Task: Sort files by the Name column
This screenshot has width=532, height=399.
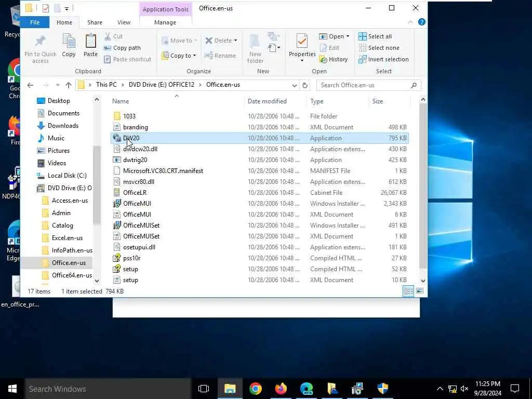Action: click(x=177, y=101)
